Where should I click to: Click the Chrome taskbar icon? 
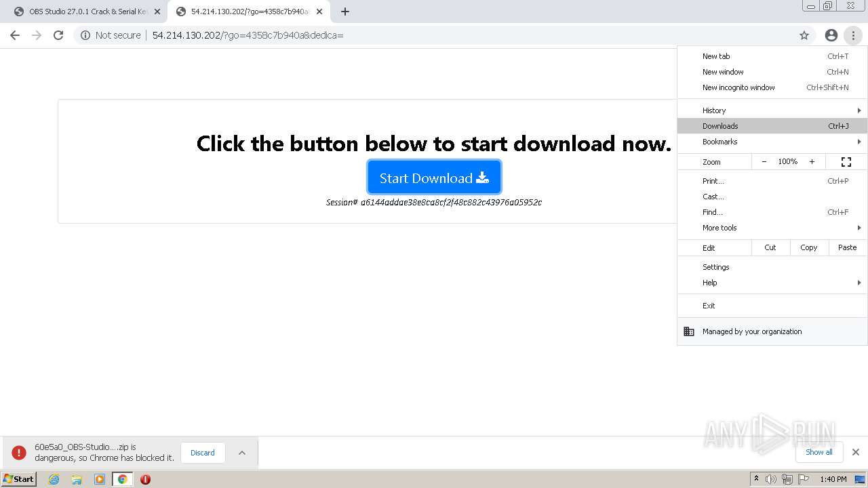pos(123,479)
